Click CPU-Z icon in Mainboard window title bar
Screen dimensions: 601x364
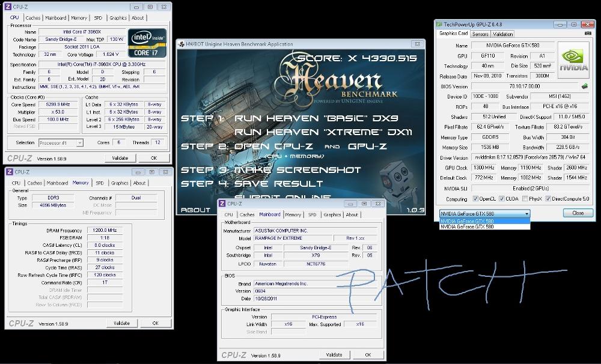pyautogui.click(x=222, y=204)
